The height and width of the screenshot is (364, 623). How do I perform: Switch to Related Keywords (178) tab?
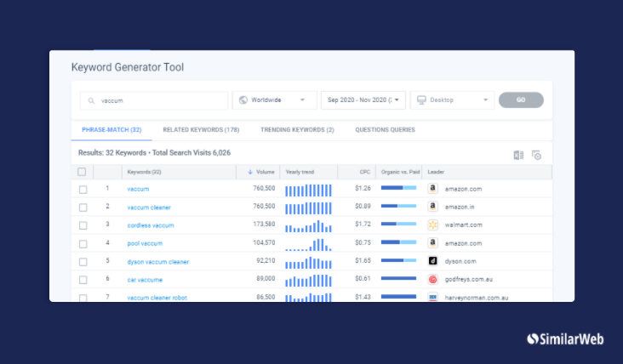201,130
